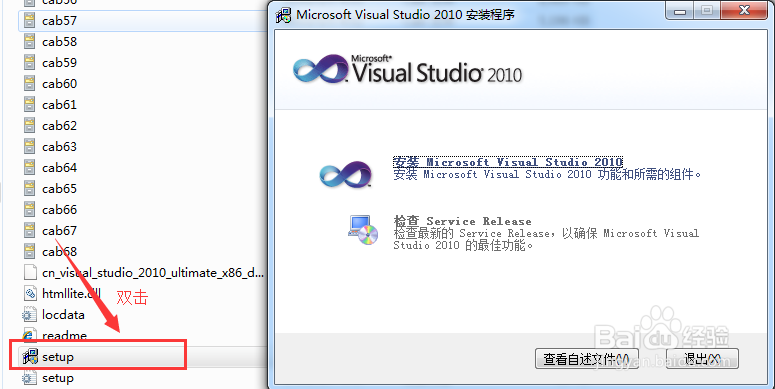Screen dimensions: 775x389
Task: Select the cab65 cabinet file icon
Action: click(x=30, y=189)
